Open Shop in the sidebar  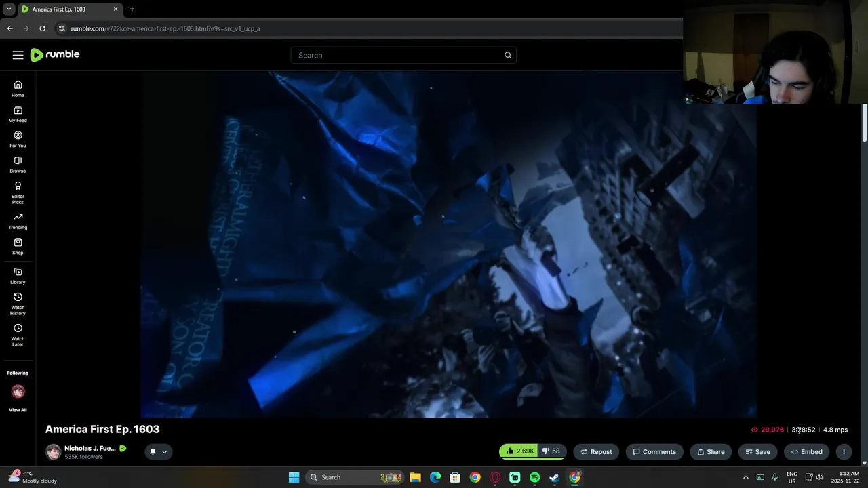pos(18,247)
